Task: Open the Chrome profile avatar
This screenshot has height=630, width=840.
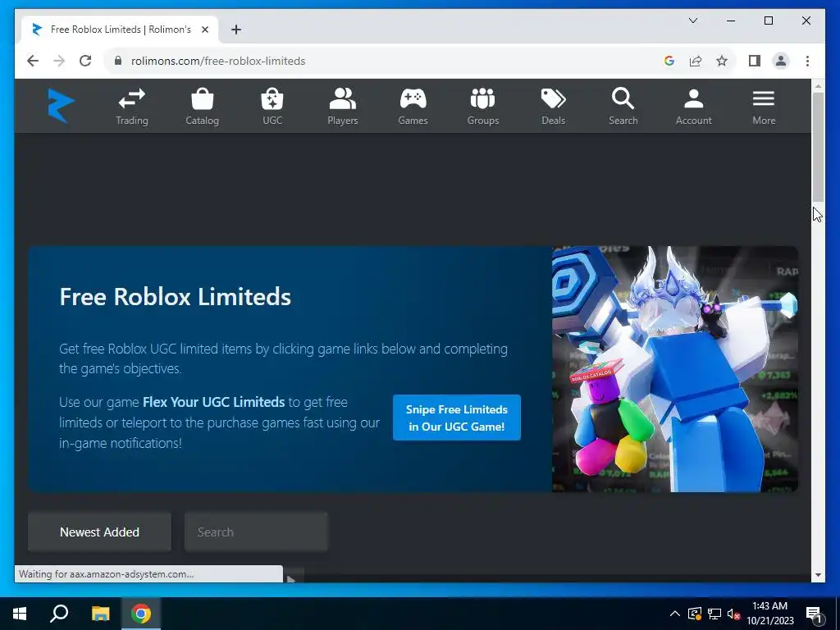Action: point(781,61)
